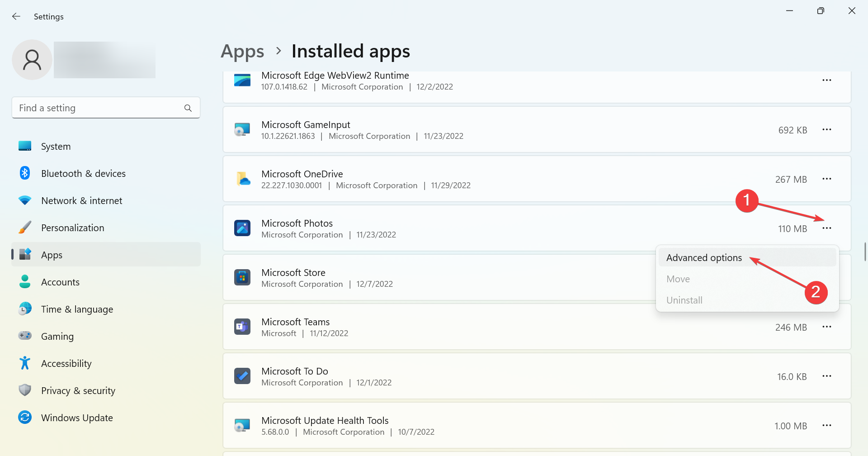
Task: Open Personalization settings category
Action: click(106, 228)
